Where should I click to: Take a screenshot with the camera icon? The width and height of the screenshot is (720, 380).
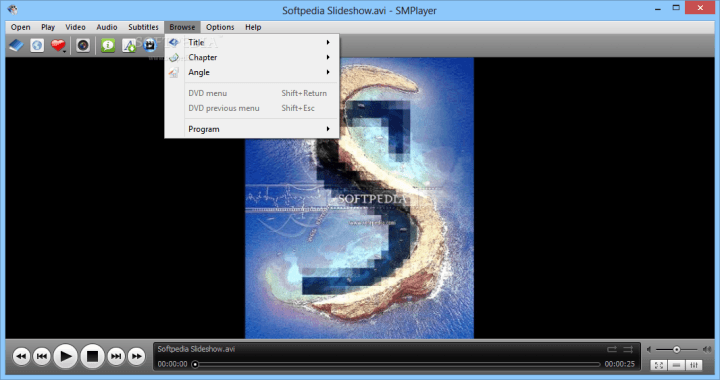(83, 45)
